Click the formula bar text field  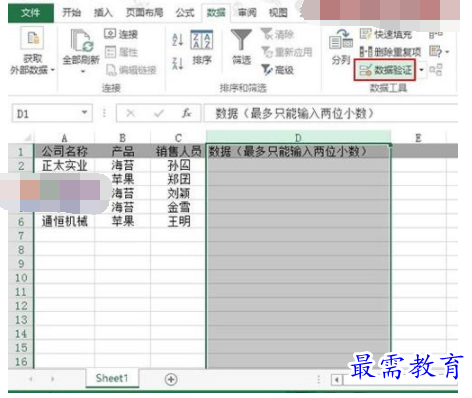[x=331, y=113]
